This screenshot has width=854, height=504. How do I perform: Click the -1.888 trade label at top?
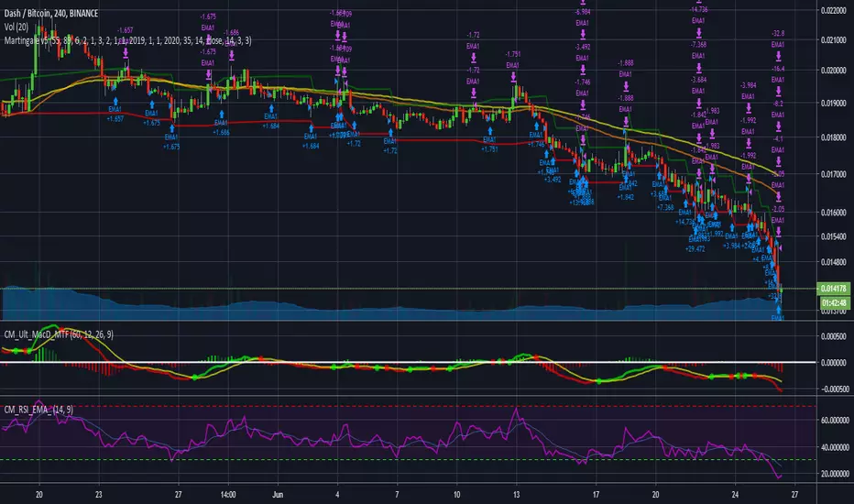tap(625, 63)
